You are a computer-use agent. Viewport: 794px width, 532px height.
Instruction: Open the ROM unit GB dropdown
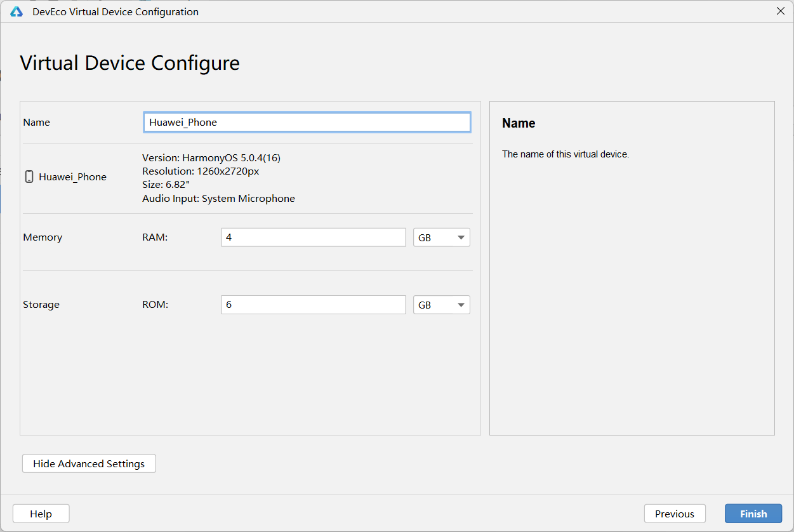[442, 305]
